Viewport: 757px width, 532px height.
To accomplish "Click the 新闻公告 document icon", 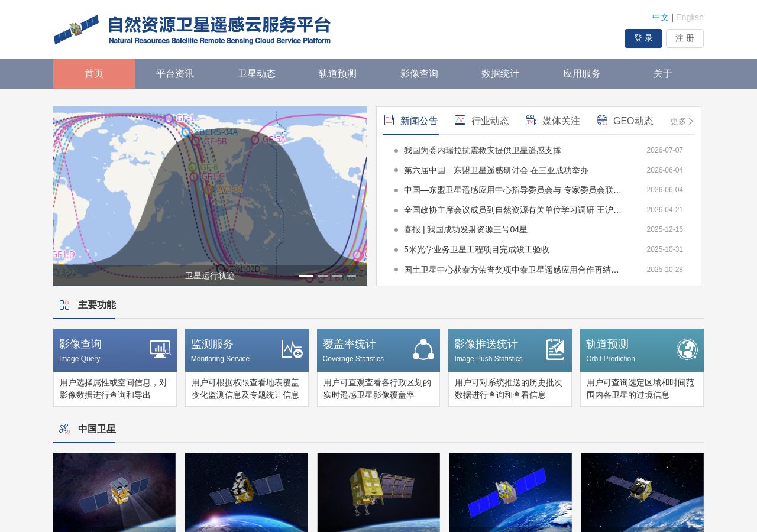I will [x=389, y=121].
